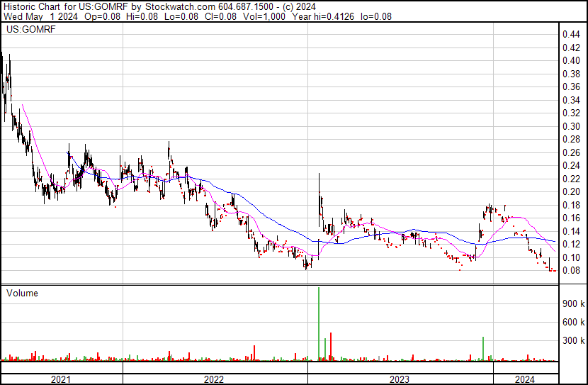Click the Year hi=0.4126 value in the header

point(323,16)
